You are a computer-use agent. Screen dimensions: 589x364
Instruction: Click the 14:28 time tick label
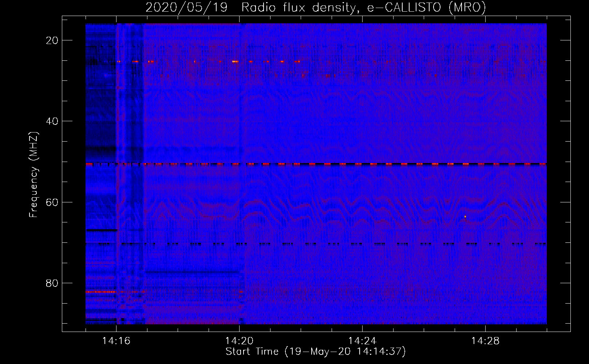click(485, 341)
